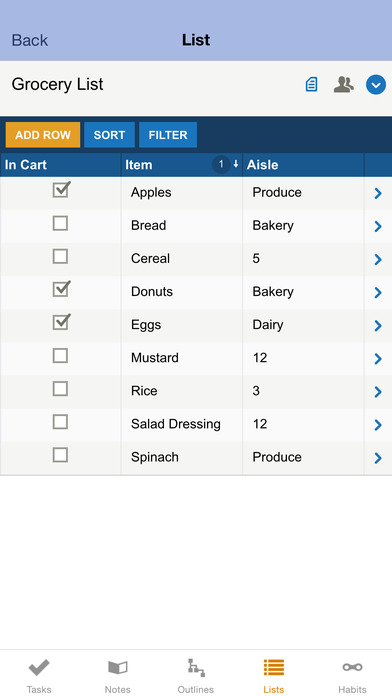The image size is (392, 696).
Task: Open Cereal row details chevron
Action: coord(378,259)
